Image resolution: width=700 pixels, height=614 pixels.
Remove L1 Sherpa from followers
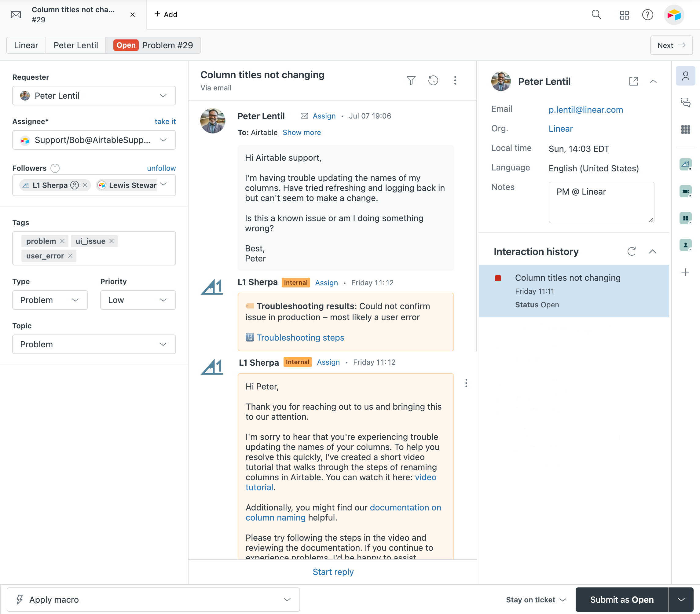click(x=85, y=185)
